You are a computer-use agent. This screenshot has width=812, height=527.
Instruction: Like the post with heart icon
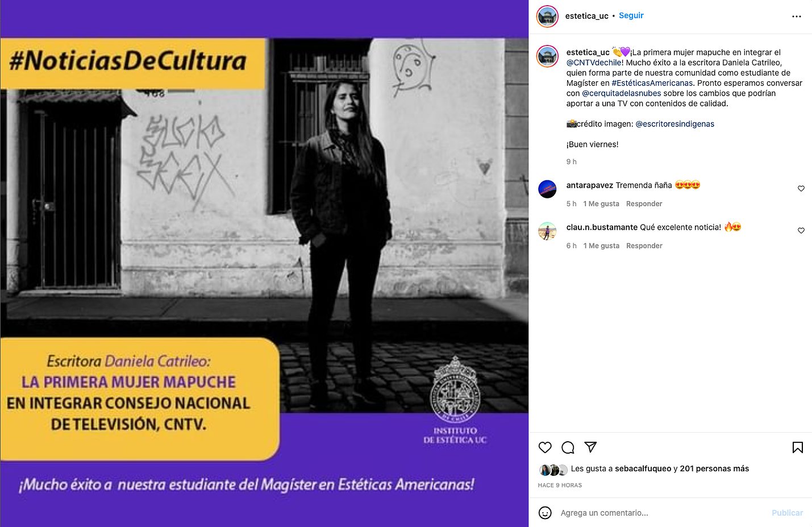[x=545, y=447]
